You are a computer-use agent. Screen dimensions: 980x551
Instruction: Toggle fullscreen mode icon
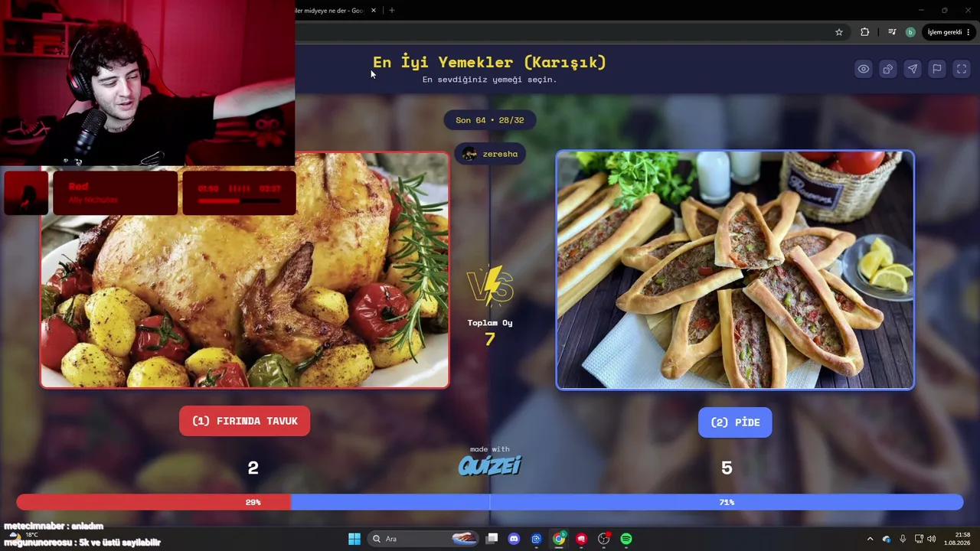tap(962, 69)
